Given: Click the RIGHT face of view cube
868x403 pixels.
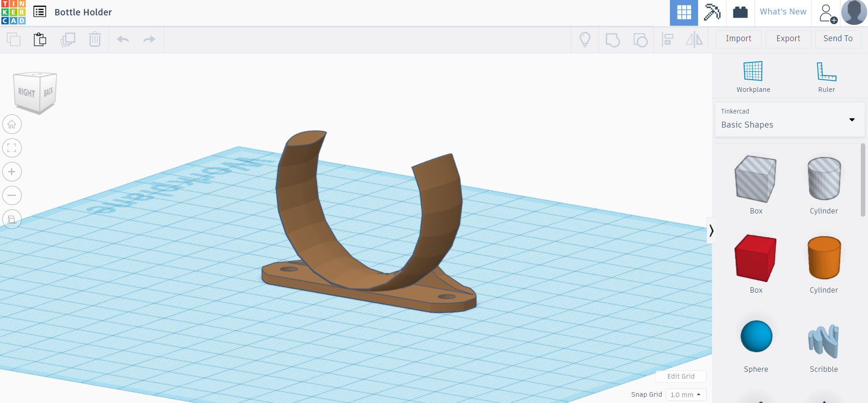Looking at the screenshot, I should pos(27,93).
